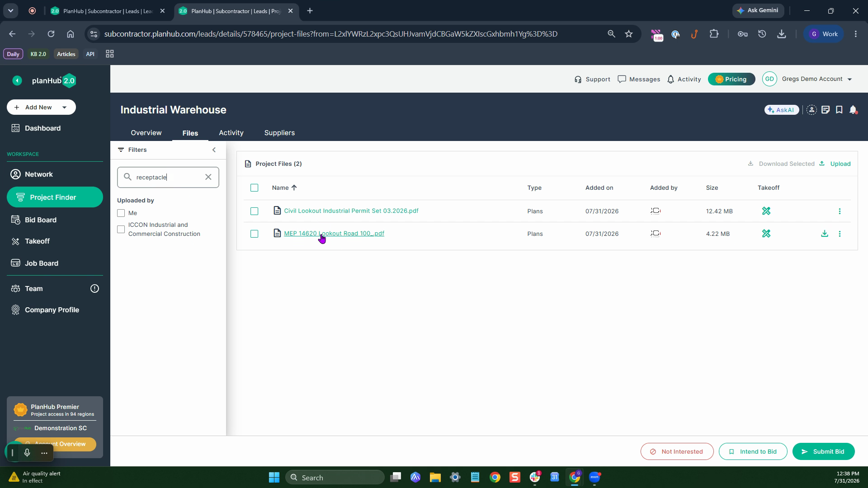
Task: Collapse the Filters panel
Action: (214, 150)
